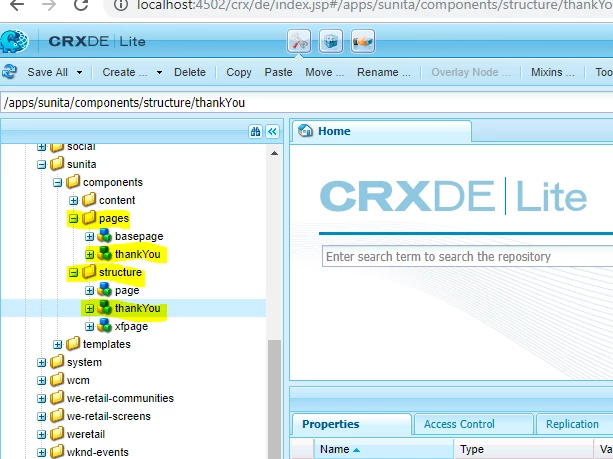
Task: Click the tree panel scrollbar thumb
Action: point(274,399)
